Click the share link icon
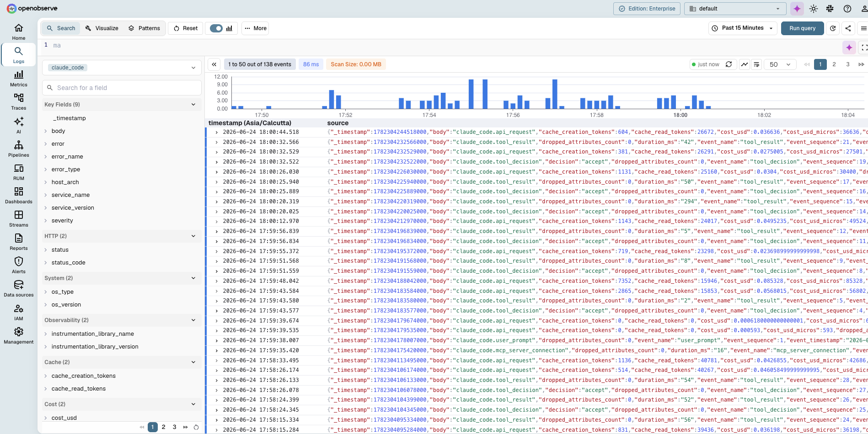The height and width of the screenshot is (434, 868). click(848, 28)
